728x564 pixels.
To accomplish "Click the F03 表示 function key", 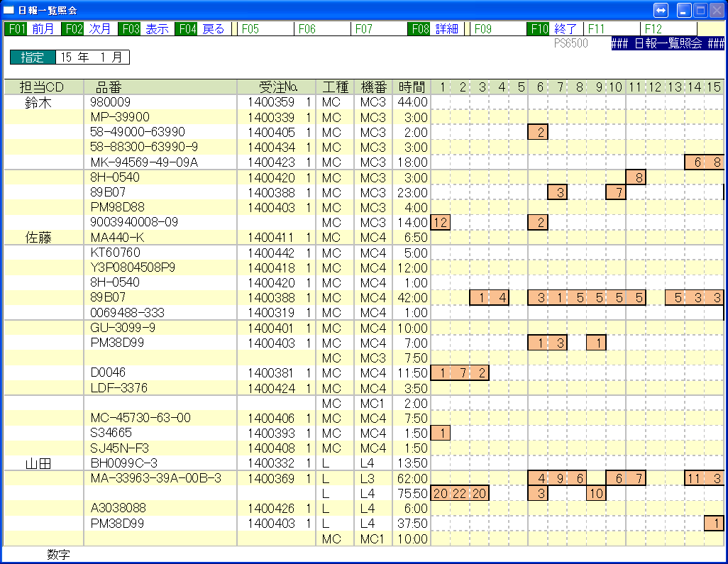I will point(145,29).
